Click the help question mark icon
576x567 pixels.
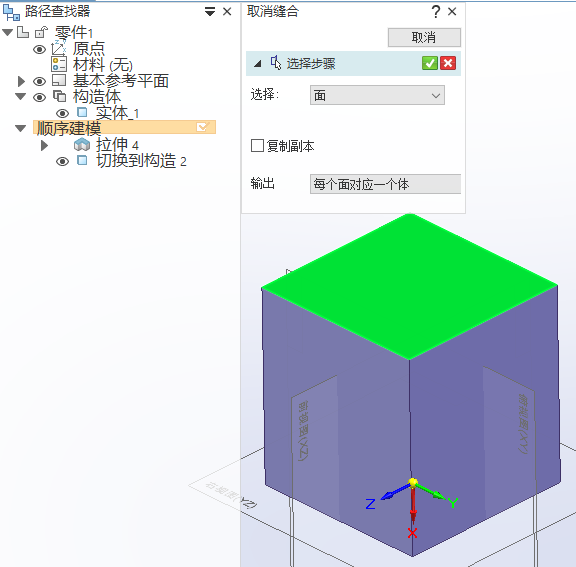tap(435, 11)
